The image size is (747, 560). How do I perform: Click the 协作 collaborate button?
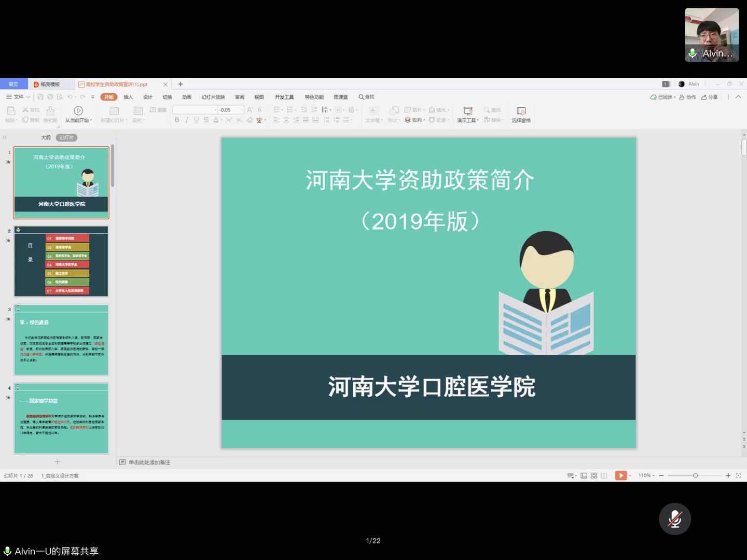(687, 97)
